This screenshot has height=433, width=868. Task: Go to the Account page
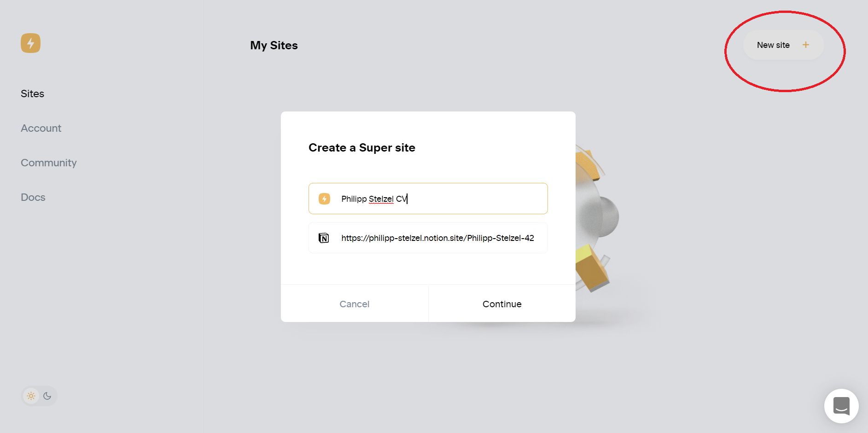click(41, 128)
